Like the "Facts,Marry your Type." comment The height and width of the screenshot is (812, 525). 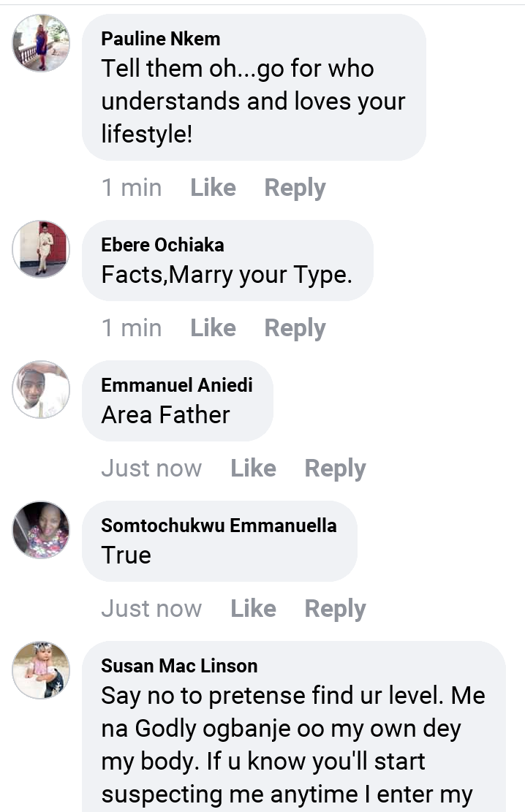[x=213, y=328]
